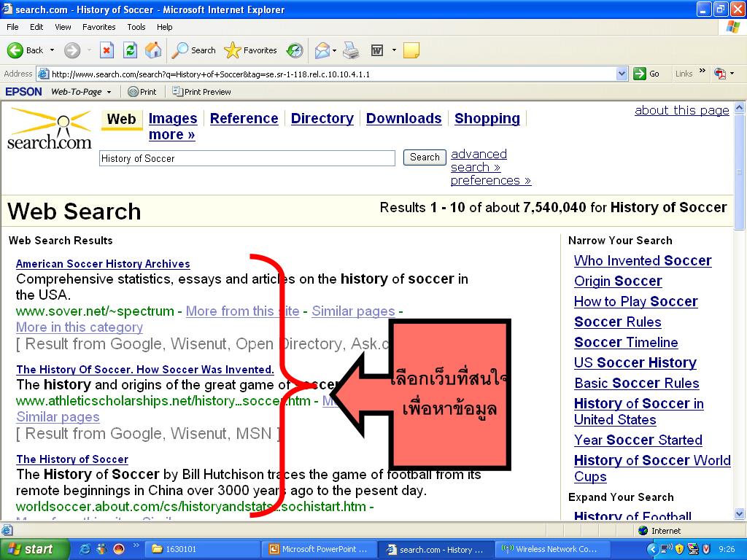Open the Back button history dropdown
Viewport: 747px width, 560px height.
click(x=52, y=50)
